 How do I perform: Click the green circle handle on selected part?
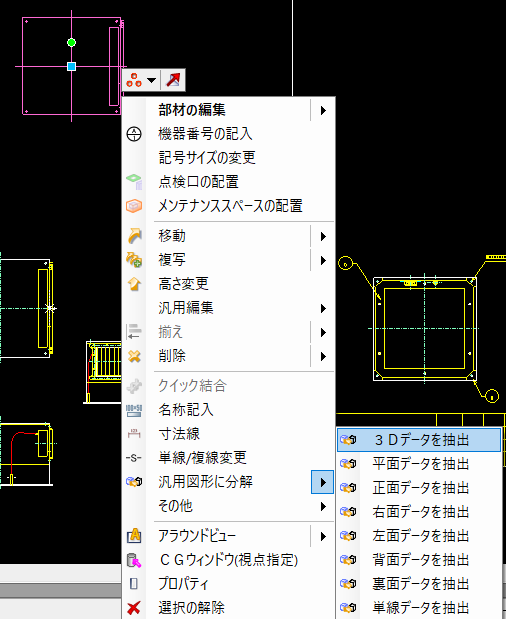pos(71,42)
